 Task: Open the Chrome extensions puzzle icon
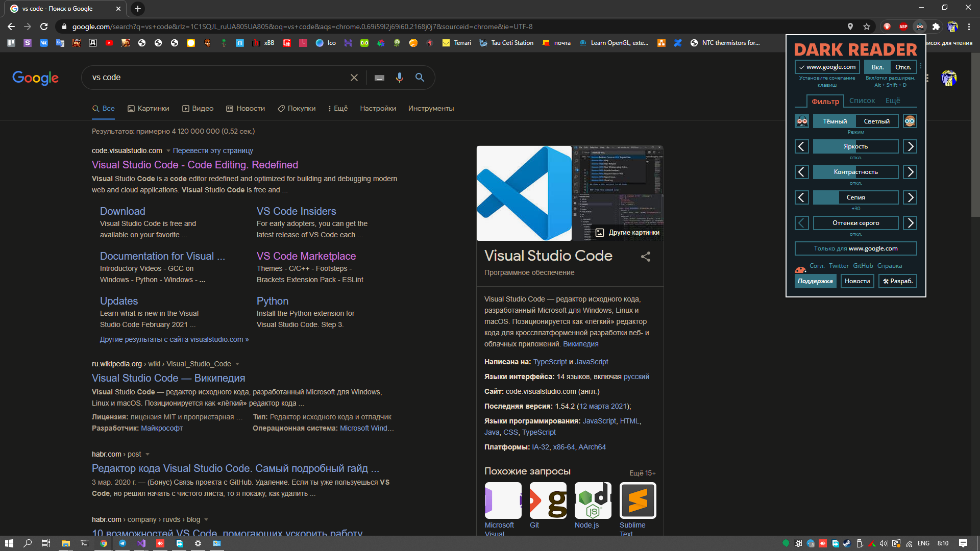[936, 27]
